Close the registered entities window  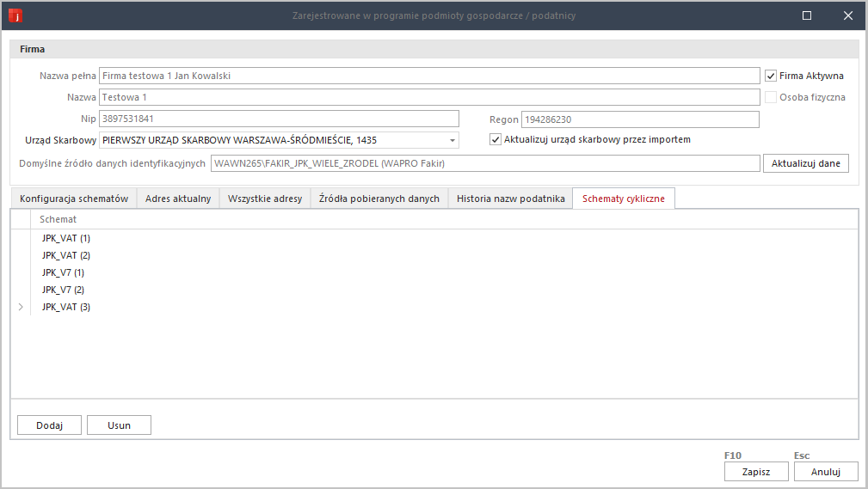(847, 15)
